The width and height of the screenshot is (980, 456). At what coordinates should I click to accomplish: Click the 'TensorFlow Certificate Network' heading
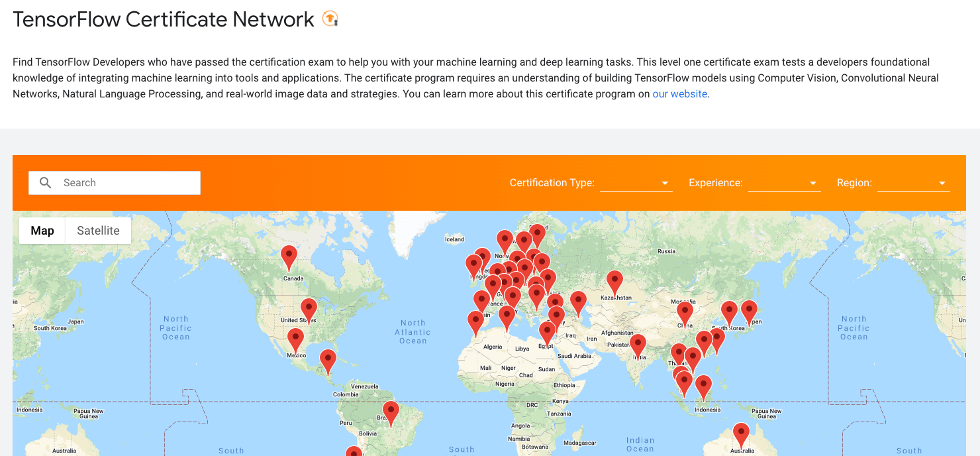click(x=164, y=19)
